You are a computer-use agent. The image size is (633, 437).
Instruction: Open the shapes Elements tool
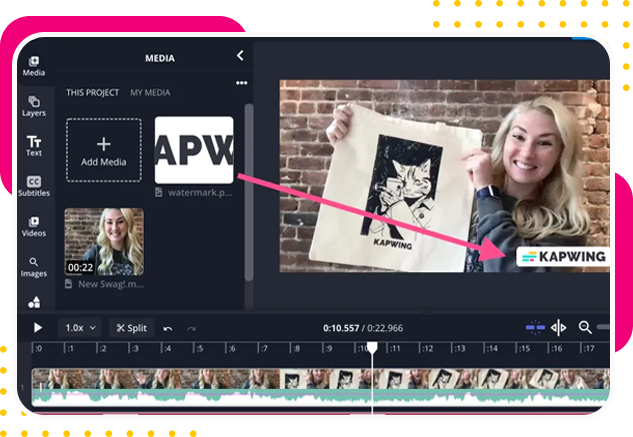click(x=34, y=302)
